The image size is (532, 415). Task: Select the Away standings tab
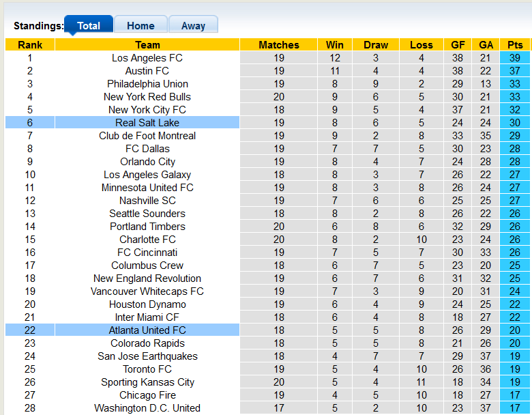[x=193, y=26]
